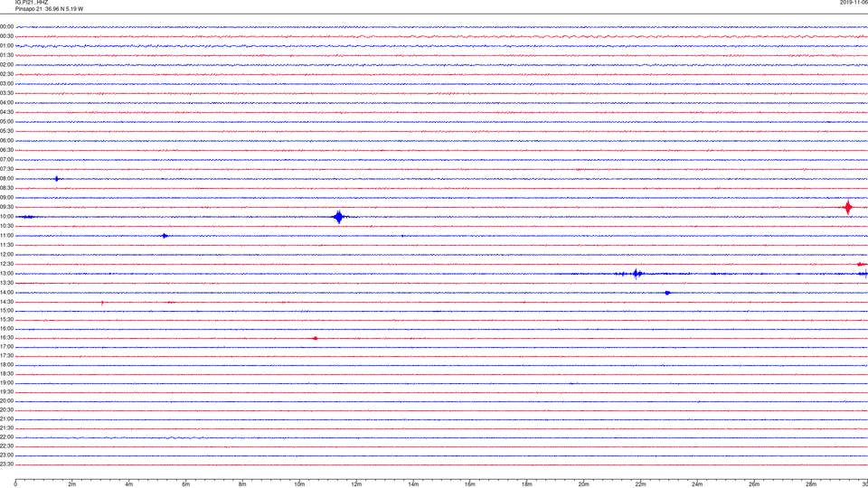The height and width of the screenshot is (488, 868).
Task: Select the 08:00 trace time label
Action: (6, 179)
